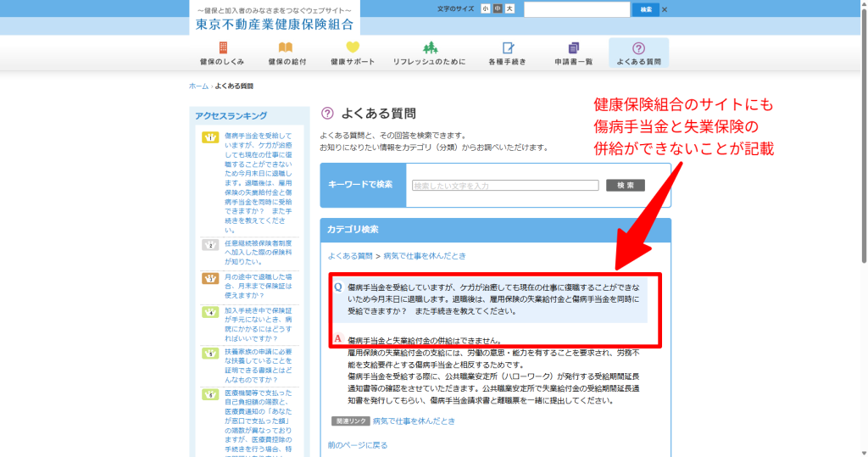Viewport: 868px width, 457px height.
Task: Click the Q question text block
Action: click(489, 299)
